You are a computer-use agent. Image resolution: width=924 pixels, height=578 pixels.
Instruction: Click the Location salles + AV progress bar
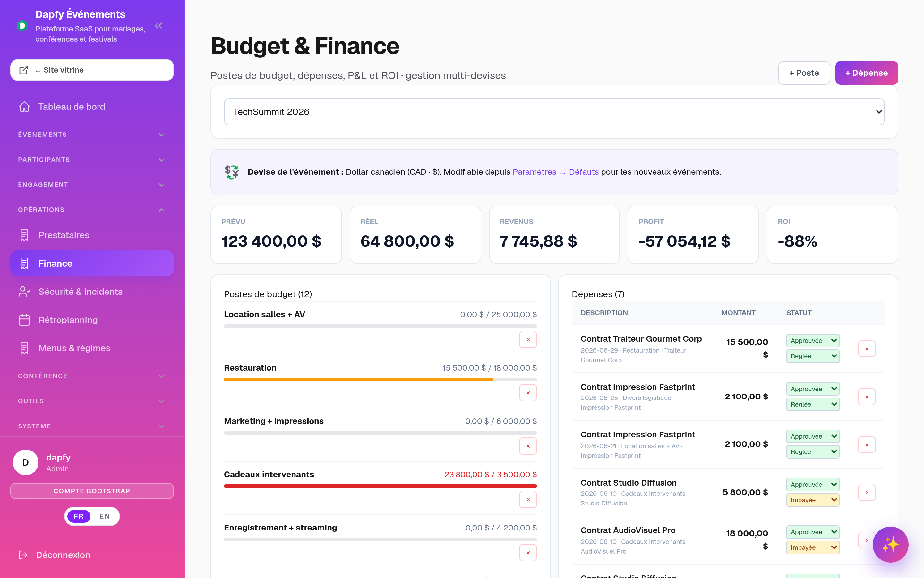380,327
